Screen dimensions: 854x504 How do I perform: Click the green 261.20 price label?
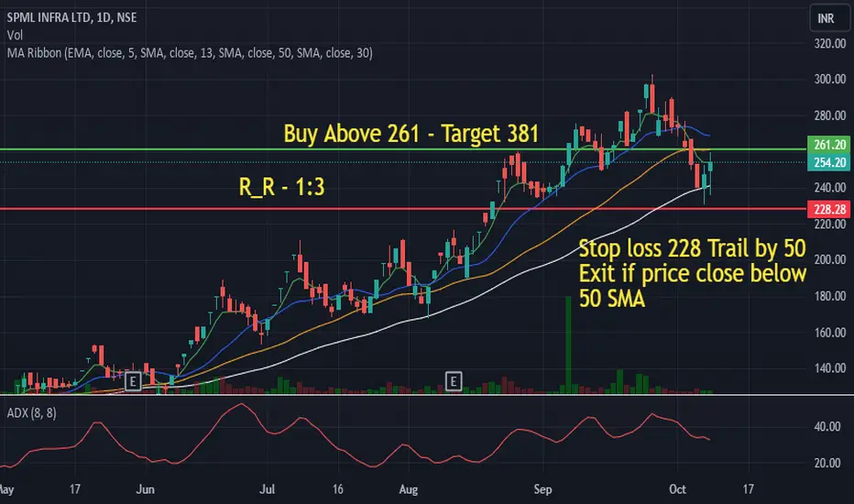click(x=829, y=145)
